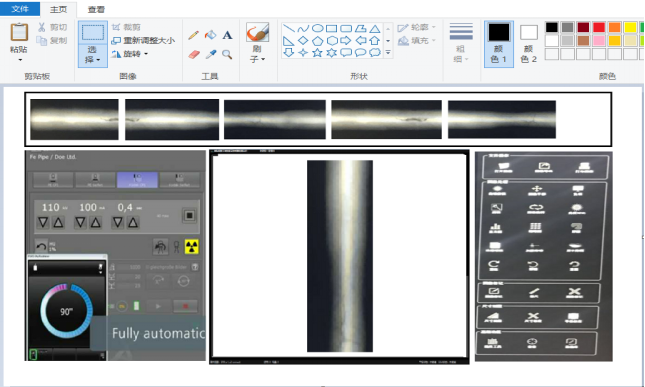Click the 90° circular dial on canvas

point(66,311)
